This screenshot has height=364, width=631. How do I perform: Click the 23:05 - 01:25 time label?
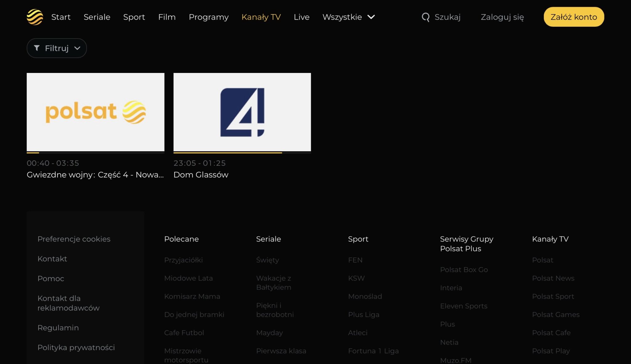click(x=200, y=163)
